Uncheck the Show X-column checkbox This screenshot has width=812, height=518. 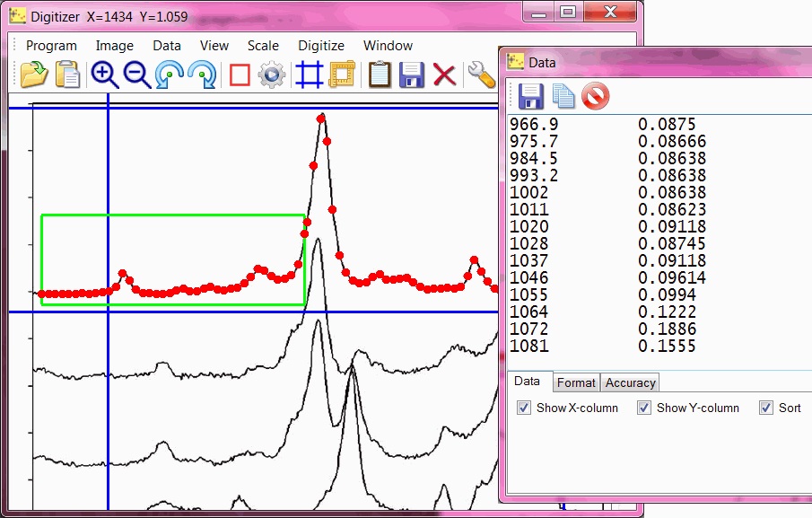(525, 408)
